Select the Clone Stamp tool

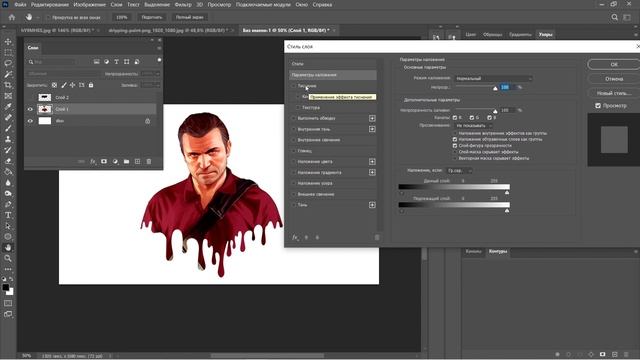point(8,139)
